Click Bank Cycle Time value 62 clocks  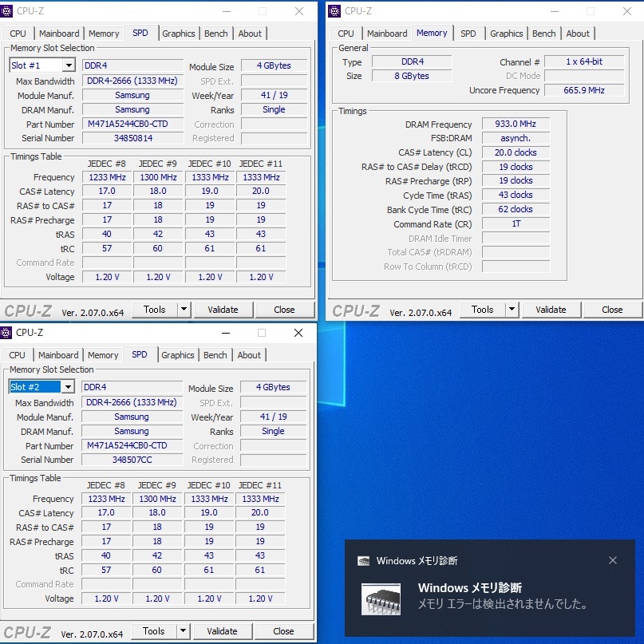coord(516,209)
